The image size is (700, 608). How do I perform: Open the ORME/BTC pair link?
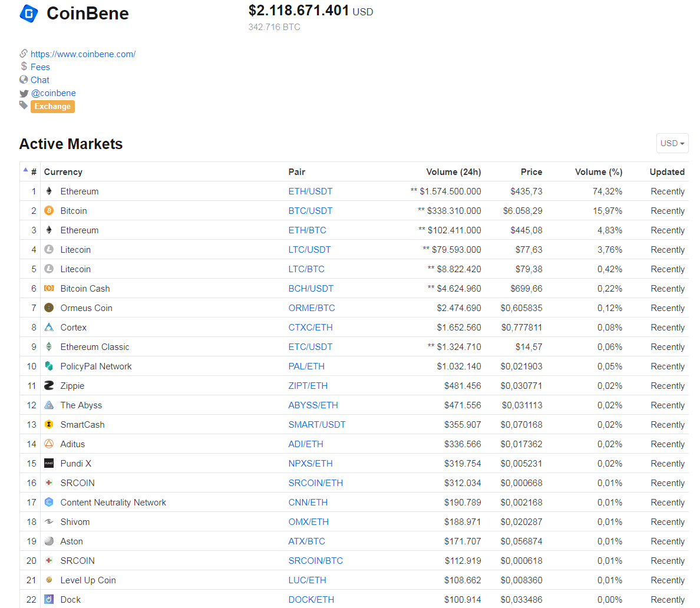pyautogui.click(x=312, y=308)
